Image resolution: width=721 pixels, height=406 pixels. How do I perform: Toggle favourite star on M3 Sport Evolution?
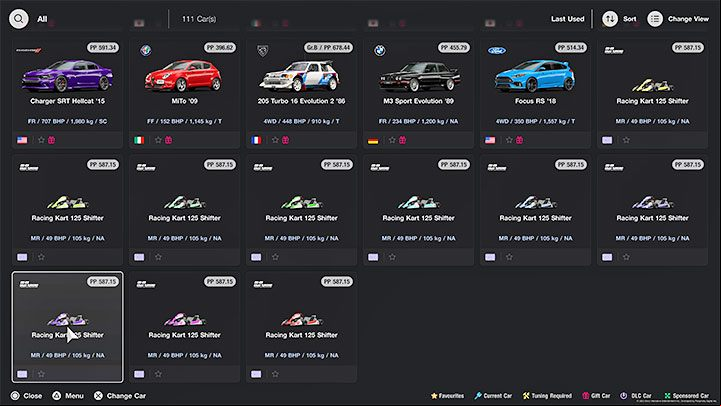(x=392, y=140)
